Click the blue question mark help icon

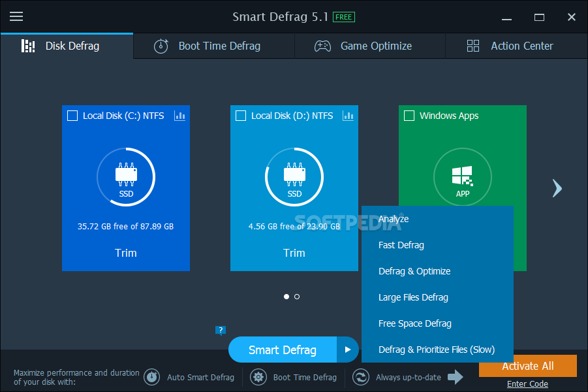(x=221, y=331)
